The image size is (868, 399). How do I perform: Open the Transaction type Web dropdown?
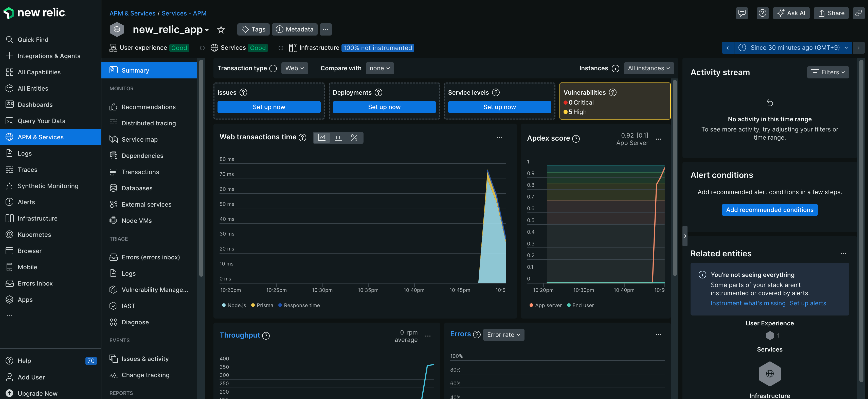pos(294,68)
